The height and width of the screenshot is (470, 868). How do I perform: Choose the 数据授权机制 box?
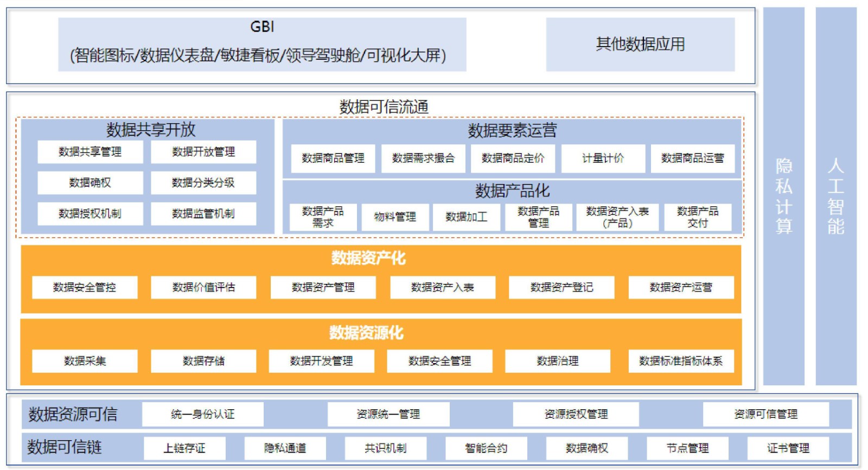click(90, 214)
